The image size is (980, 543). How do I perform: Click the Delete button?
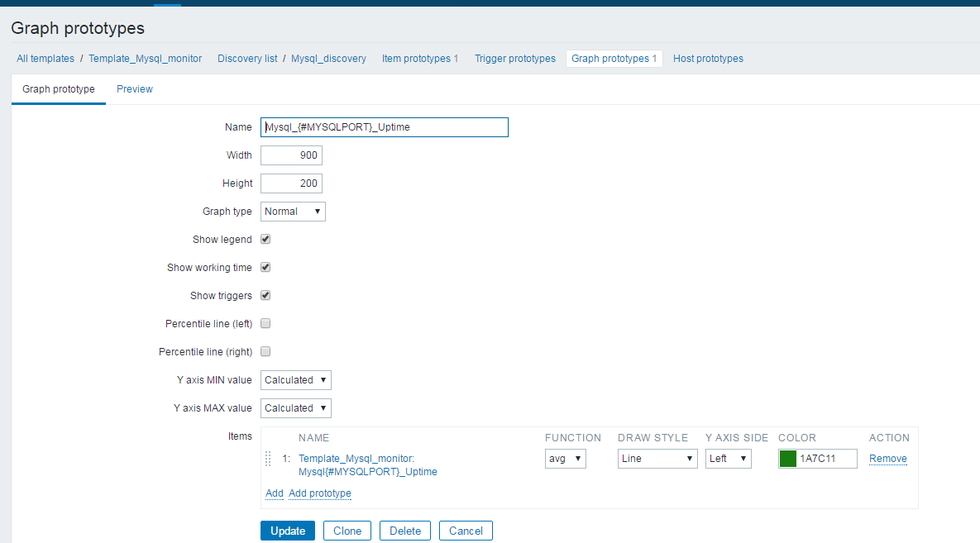(405, 531)
